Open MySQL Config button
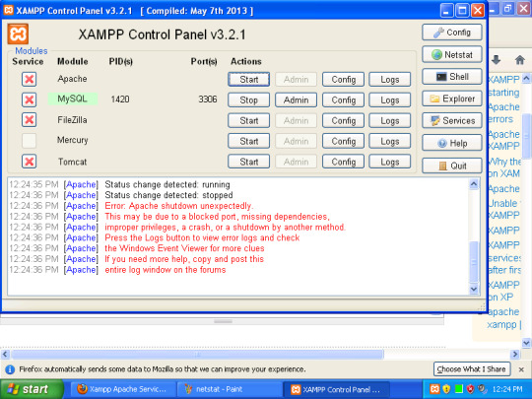This screenshot has width=532, height=399. point(344,100)
